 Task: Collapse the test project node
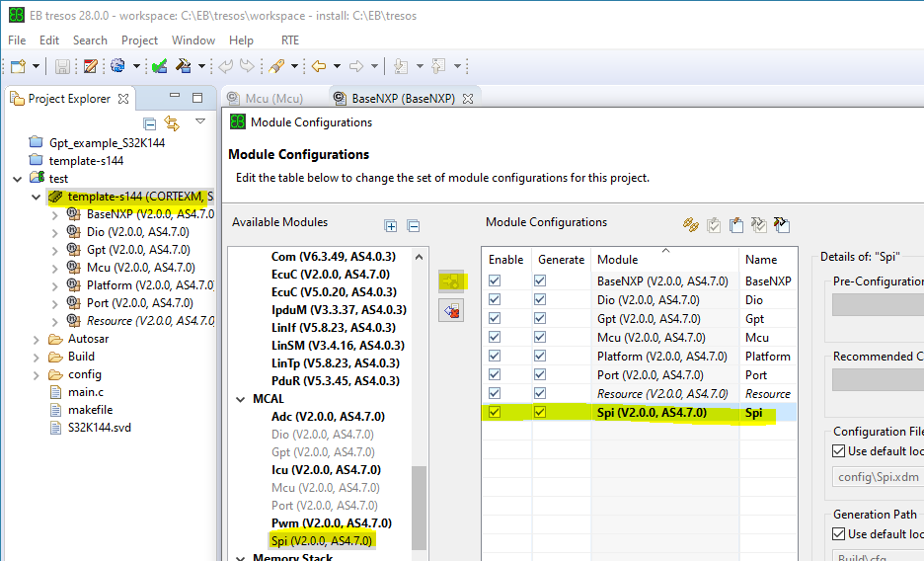click(x=17, y=179)
